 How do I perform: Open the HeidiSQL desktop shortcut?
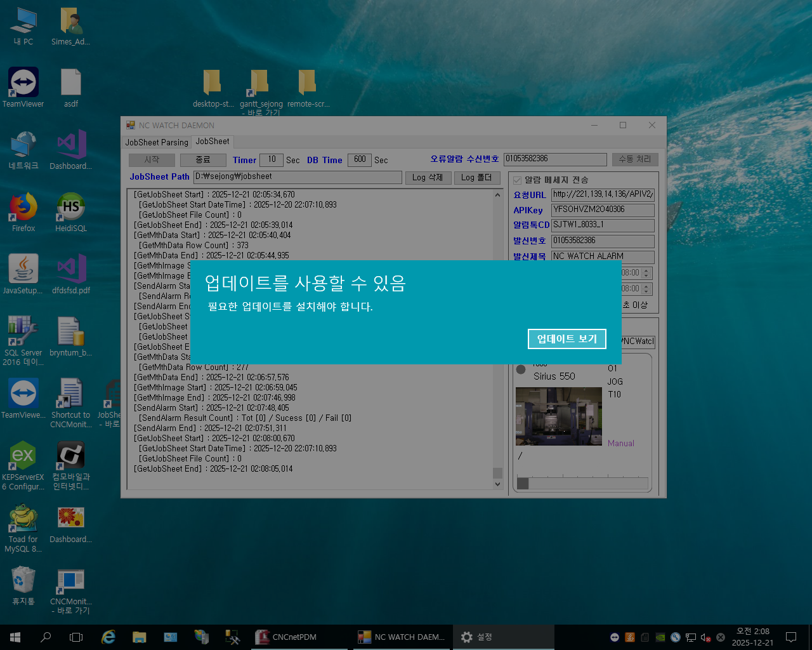(x=71, y=208)
